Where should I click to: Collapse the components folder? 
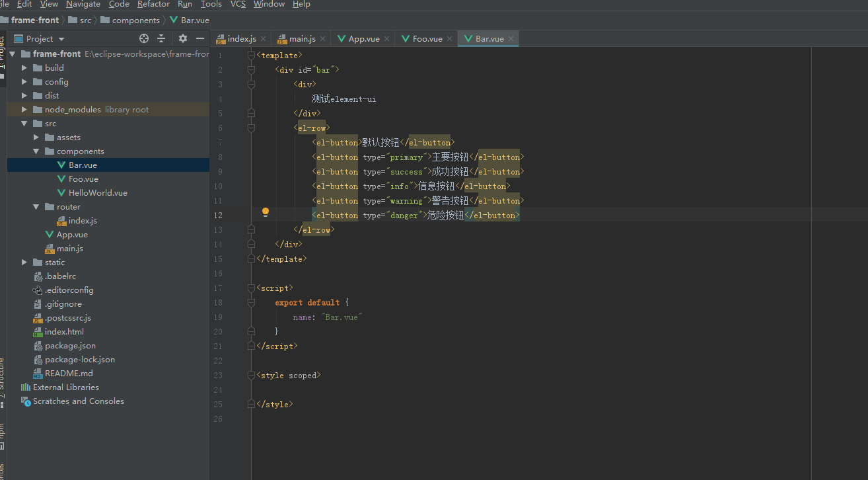[x=36, y=151]
